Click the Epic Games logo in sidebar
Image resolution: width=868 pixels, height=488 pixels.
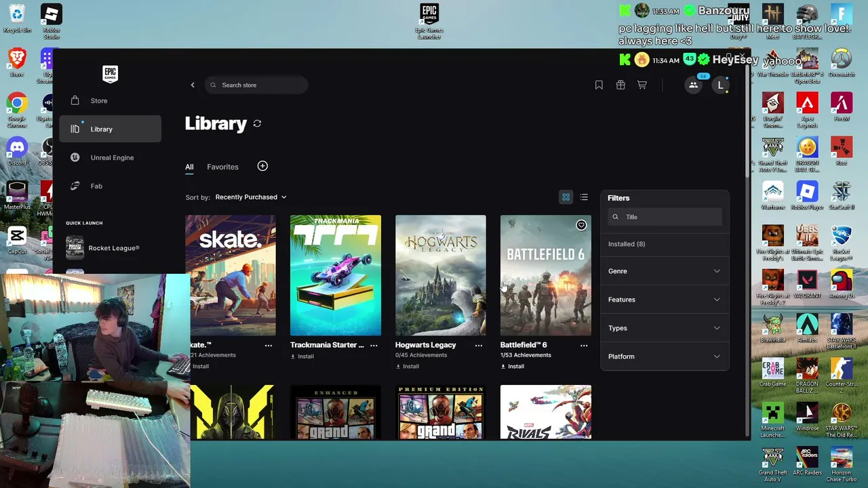click(110, 74)
